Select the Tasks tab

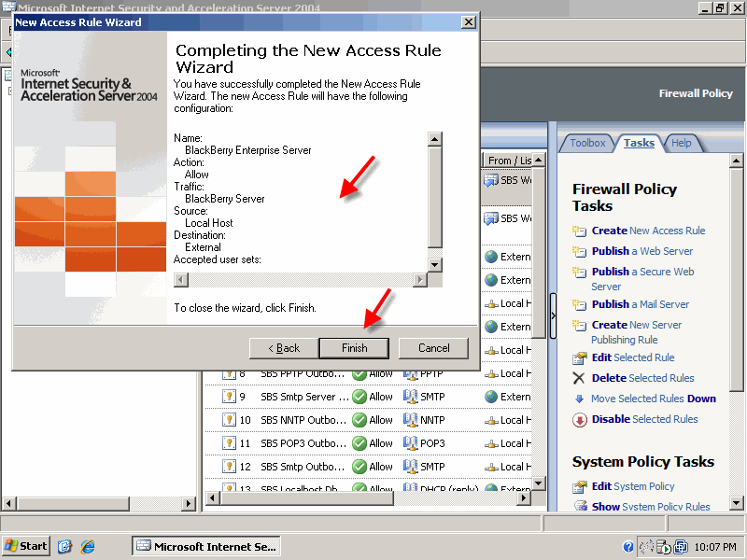(639, 143)
